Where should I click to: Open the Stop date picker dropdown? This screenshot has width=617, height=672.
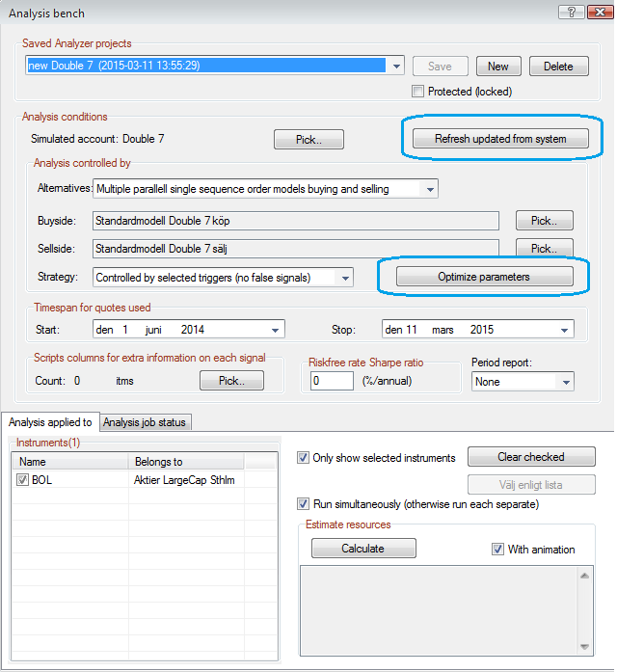pyautogui.click(x=564, y=330)
